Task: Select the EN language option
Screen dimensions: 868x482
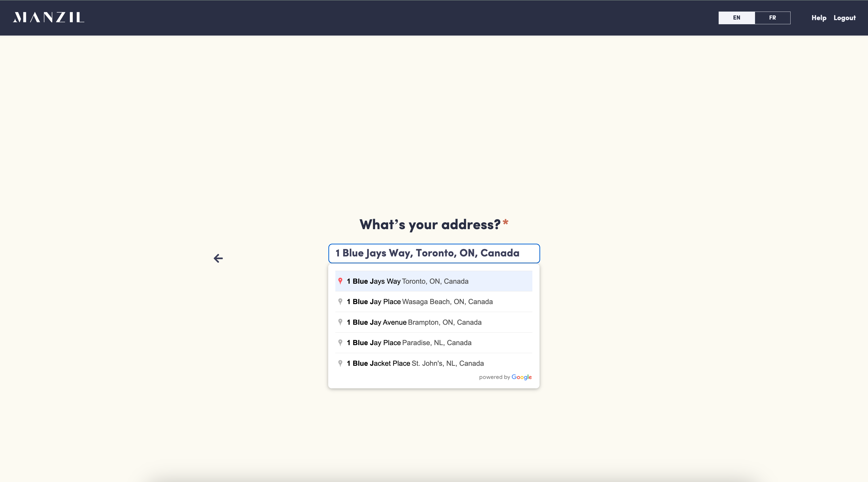Action: coord(737,18)
